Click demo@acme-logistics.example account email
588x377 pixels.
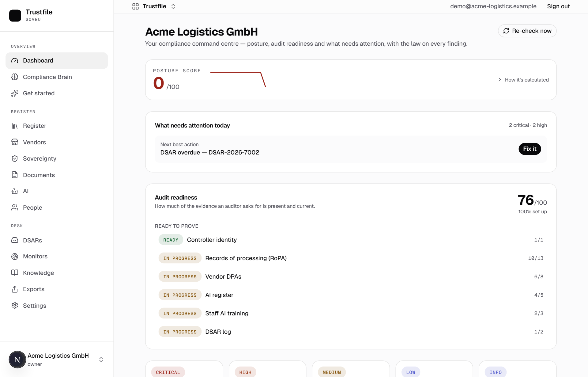[493, 6]
